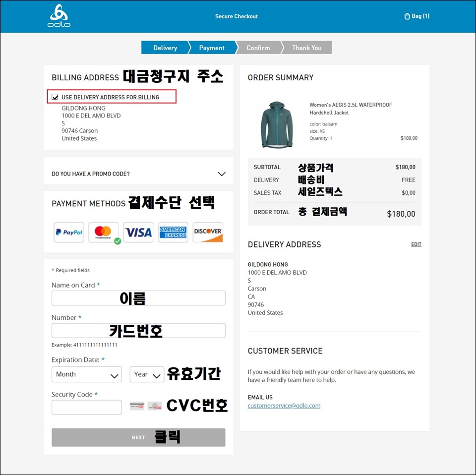The width and height of the screenshot is (476, 475).
Task: Open the expiration Year dropdown
Action: point(147,374)
